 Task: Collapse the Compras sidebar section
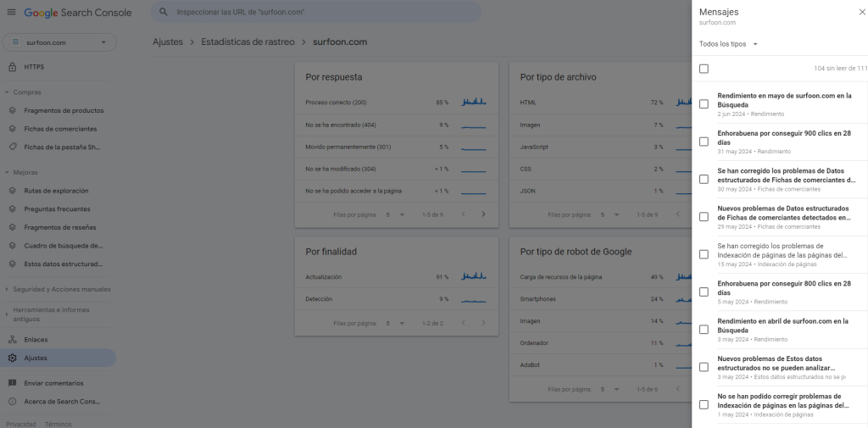pyautogui.click(x=7, y=92)
